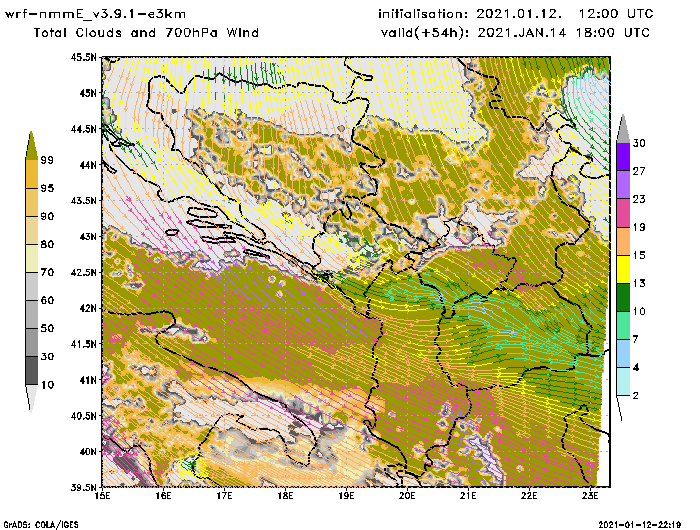
Task: Click the 43.5N latitude label
Action: click(83, 200)
